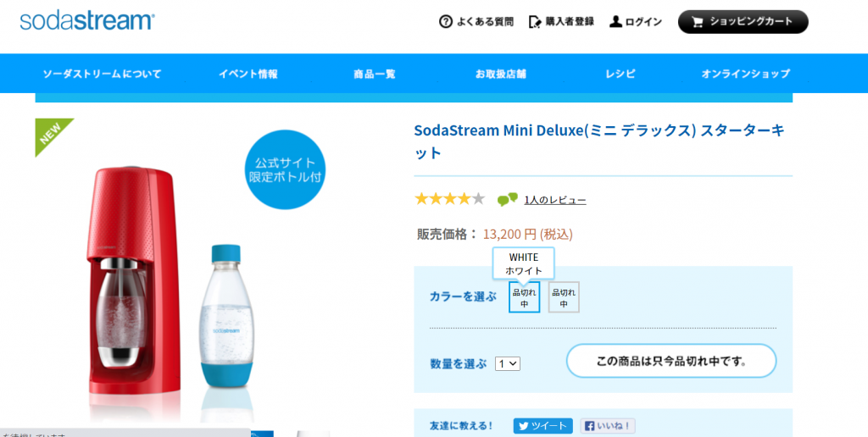
Task: Open the 1人のレビュー link
Action: [555, 200]
